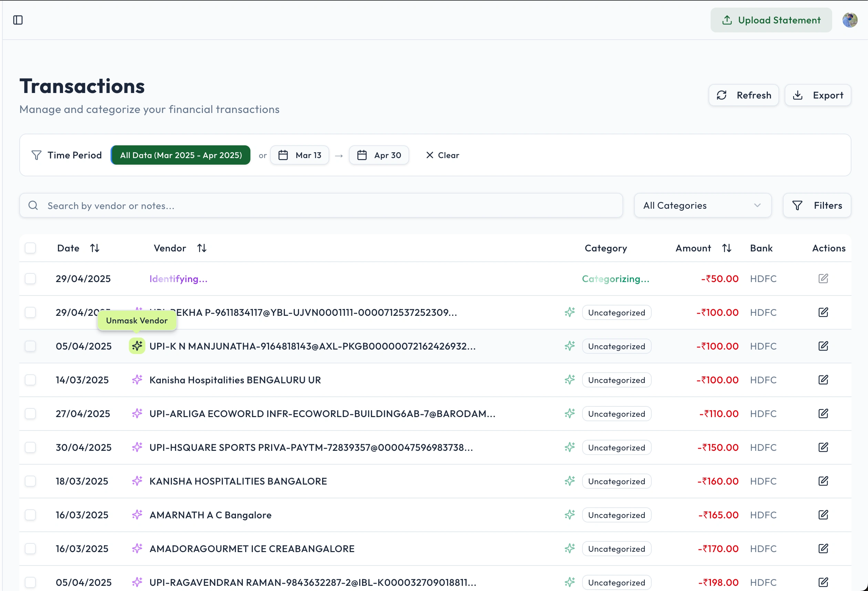Edit the AMARNATH A C Bangalore transaction
Image resolution: width=868 pixels, height=591 pixels.
pos(823,515)
